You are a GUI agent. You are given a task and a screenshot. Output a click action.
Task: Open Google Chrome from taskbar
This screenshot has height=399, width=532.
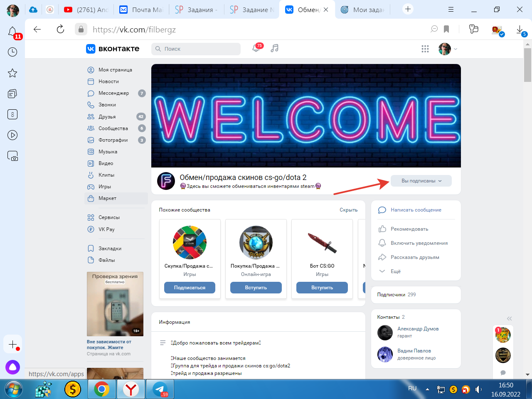(102, 389)
